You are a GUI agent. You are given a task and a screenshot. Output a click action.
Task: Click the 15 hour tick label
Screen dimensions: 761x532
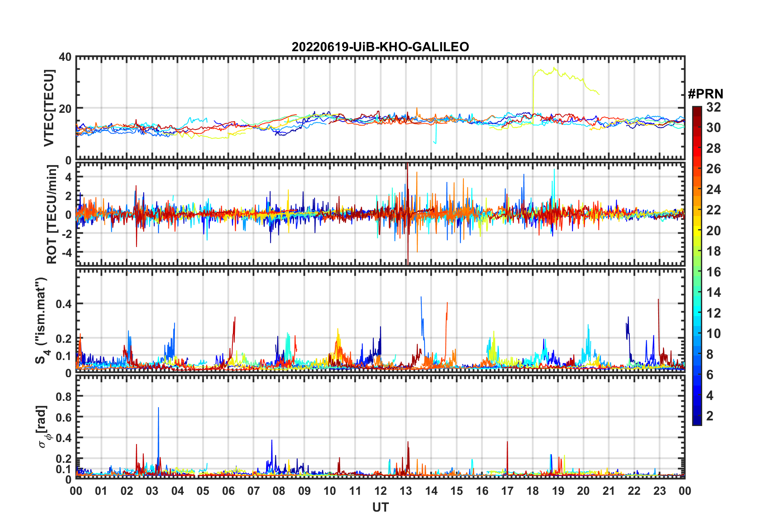coord(457,491)
